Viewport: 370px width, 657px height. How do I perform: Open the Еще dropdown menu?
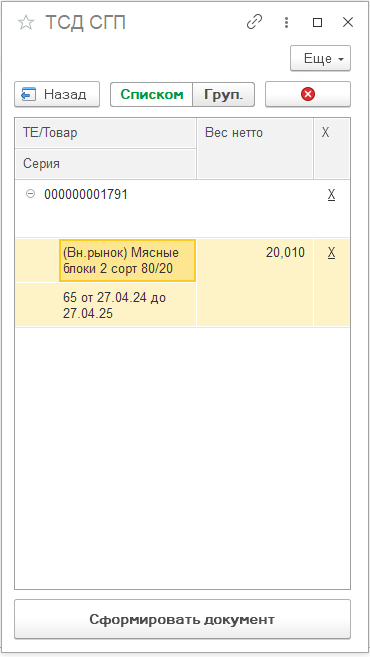click(x=320, y=58)
